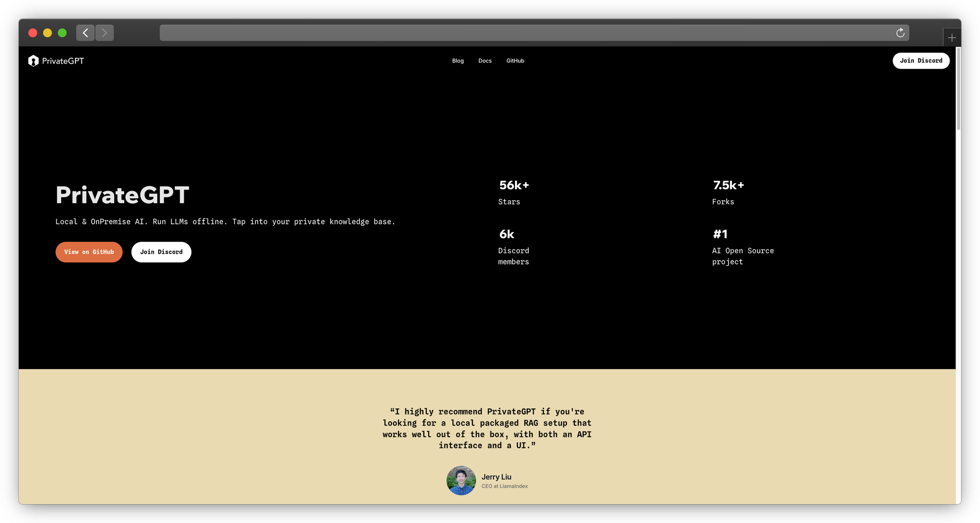The height and width of the screenshot is (523, 980).
Task: Click the 'CEO at LlamaIndex' caption
Action: coord(505,486)
